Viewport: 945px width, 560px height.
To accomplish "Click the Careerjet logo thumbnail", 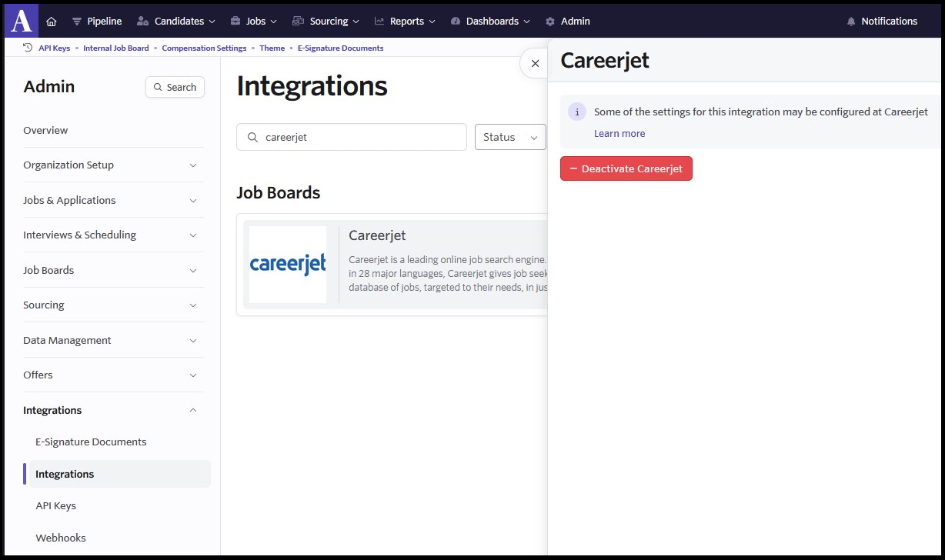I will [288, 265].
